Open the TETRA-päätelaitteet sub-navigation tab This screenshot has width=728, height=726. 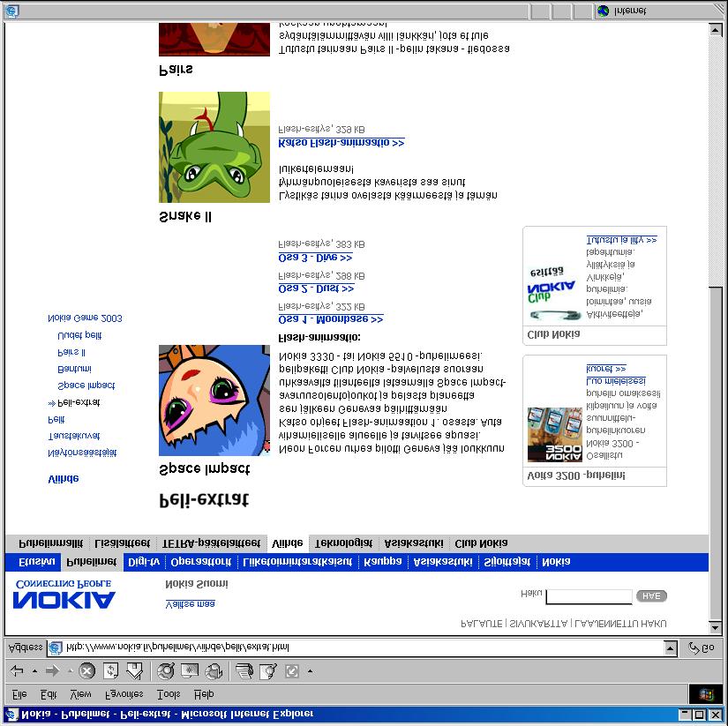point(211,543)
